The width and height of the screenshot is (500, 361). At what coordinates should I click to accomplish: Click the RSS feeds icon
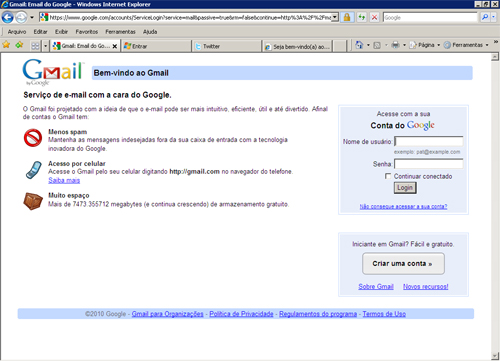pos(377,45)
